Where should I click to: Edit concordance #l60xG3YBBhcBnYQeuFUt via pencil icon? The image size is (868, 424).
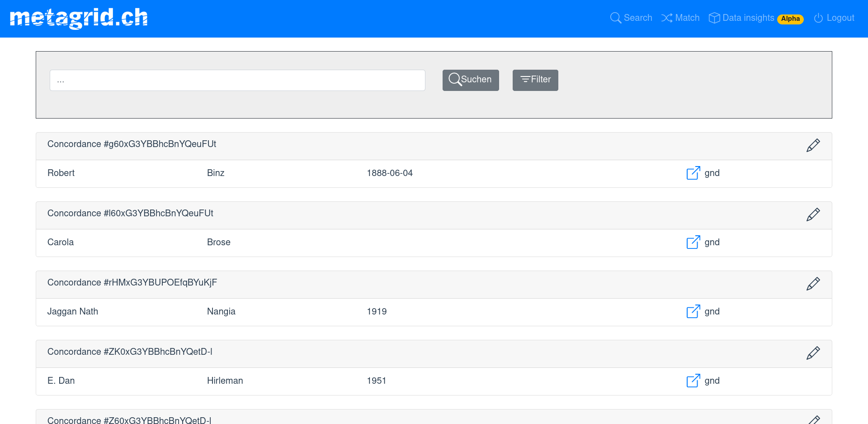[x=813, y=214]
